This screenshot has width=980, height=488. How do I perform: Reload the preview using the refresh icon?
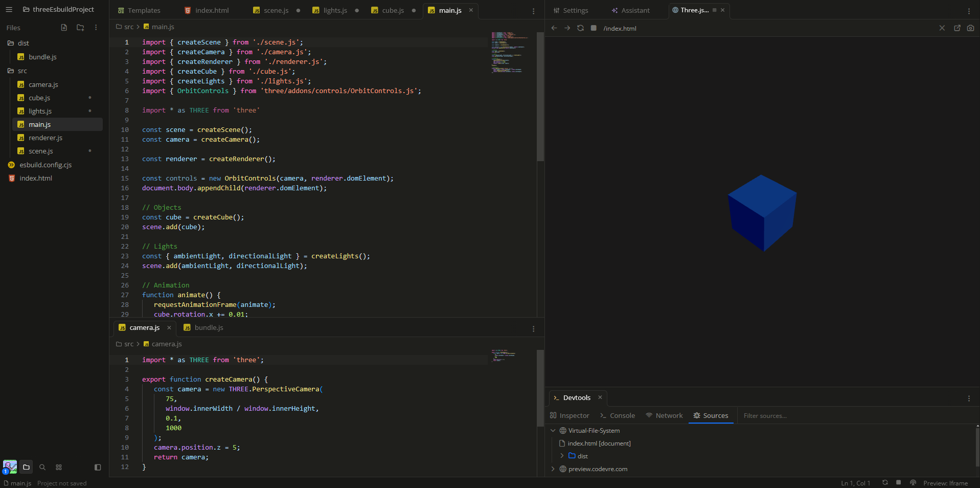click(580, 28)
